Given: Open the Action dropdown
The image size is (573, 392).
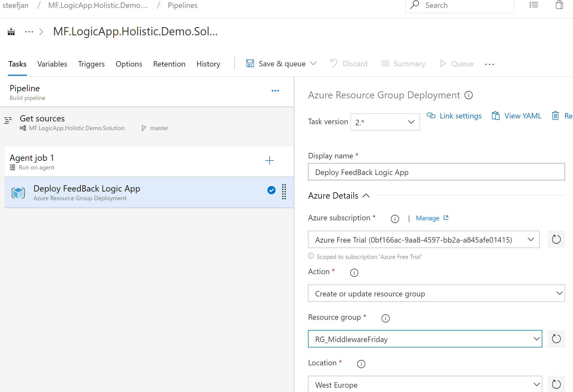Looking at the screenshot, I should (436, 293).
